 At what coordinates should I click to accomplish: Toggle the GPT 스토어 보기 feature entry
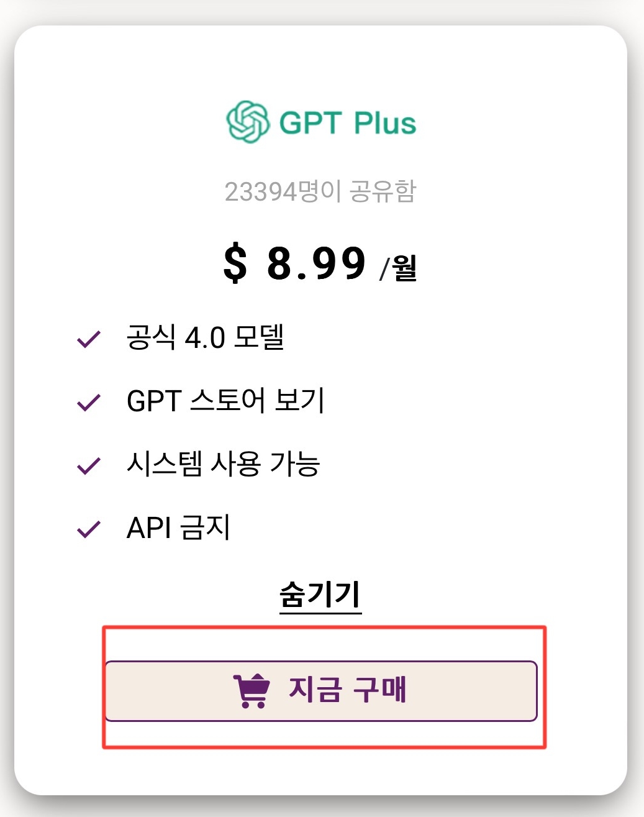pyautogui.click(x=227, y=402)
